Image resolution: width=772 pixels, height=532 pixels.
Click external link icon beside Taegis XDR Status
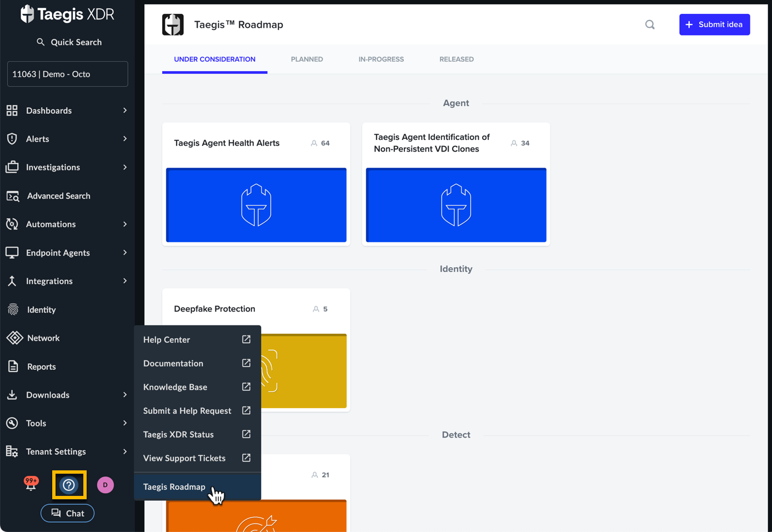pyautogui.click(x=247, y=434)
